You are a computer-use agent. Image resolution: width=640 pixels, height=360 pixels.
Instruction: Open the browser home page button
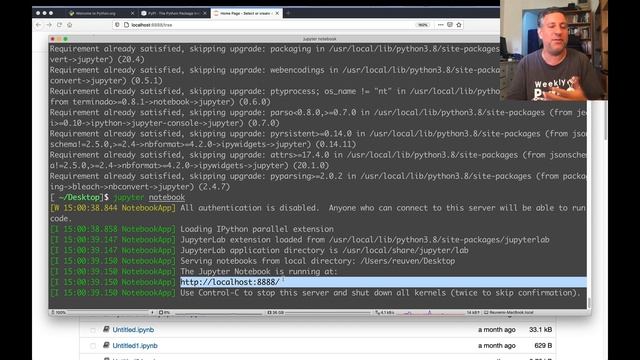click(70, 25)
